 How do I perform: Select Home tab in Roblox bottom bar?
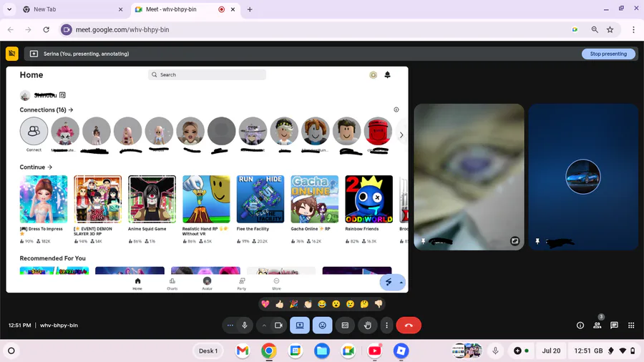137,283
